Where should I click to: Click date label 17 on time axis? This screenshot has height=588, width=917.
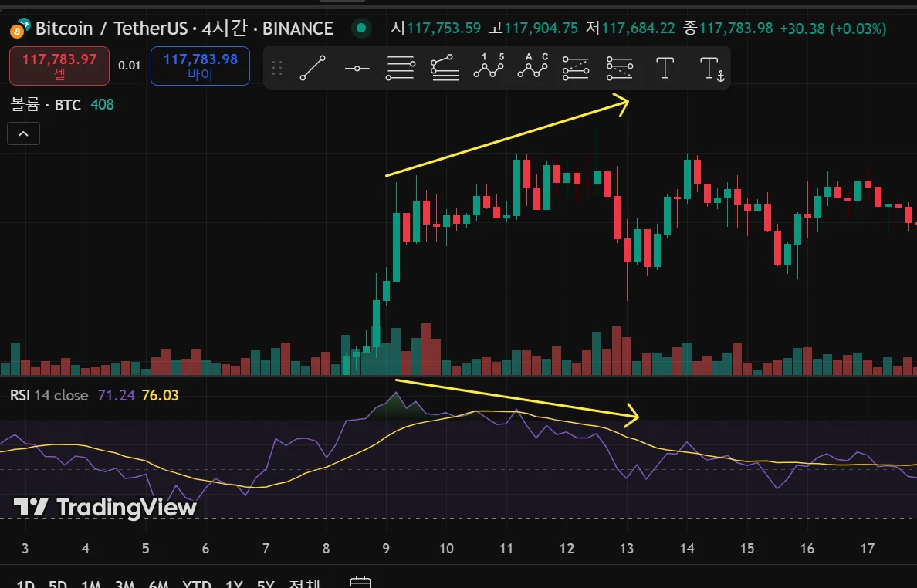click(x=868, y=548)
